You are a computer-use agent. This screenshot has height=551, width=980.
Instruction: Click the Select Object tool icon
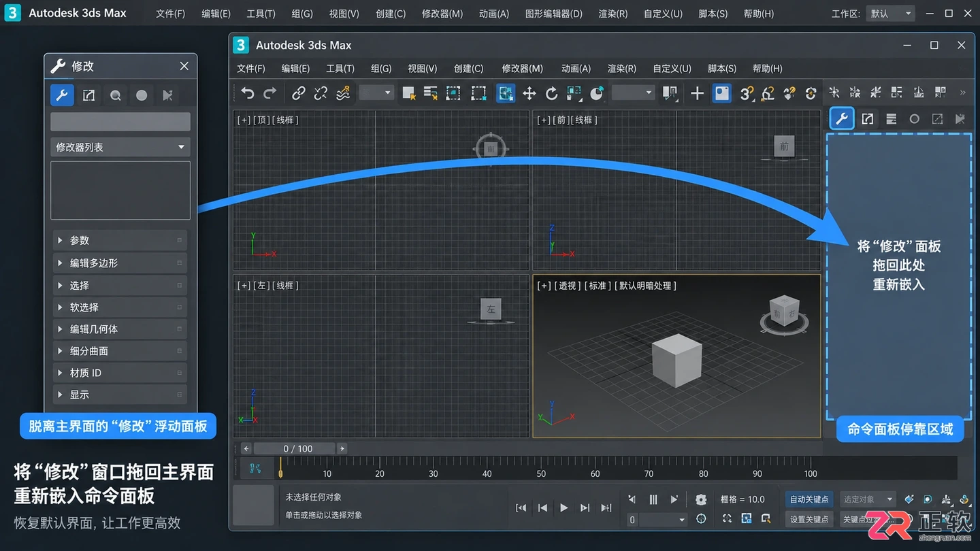tap(408, 93)
